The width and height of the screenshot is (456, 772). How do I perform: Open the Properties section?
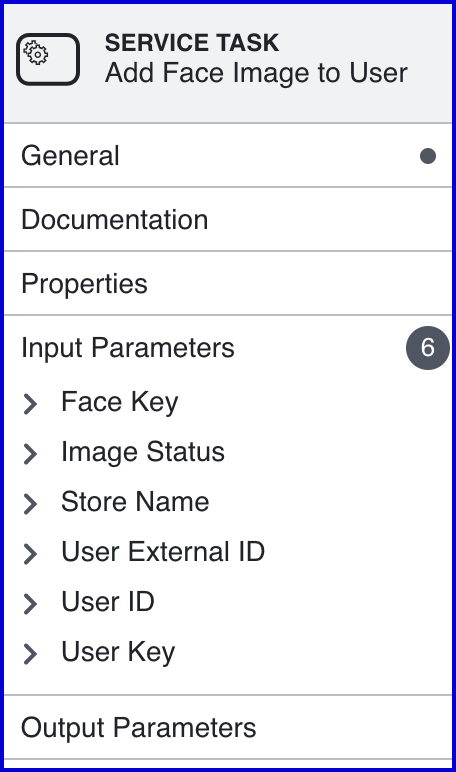point(228,284)
